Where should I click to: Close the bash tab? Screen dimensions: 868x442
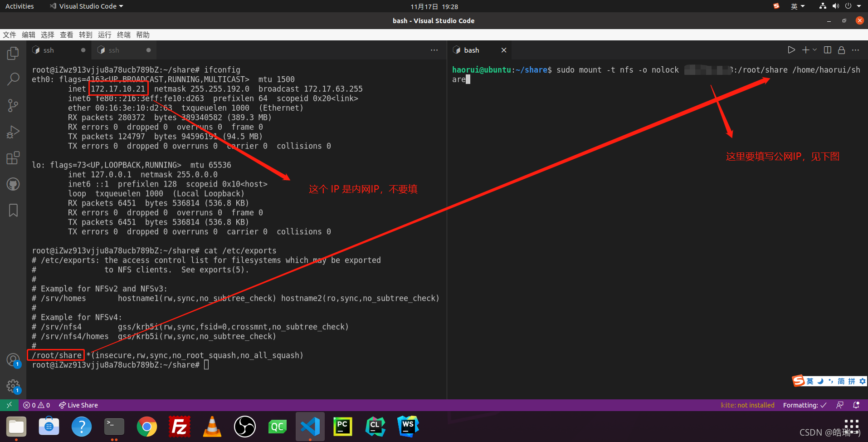point(503,50)
